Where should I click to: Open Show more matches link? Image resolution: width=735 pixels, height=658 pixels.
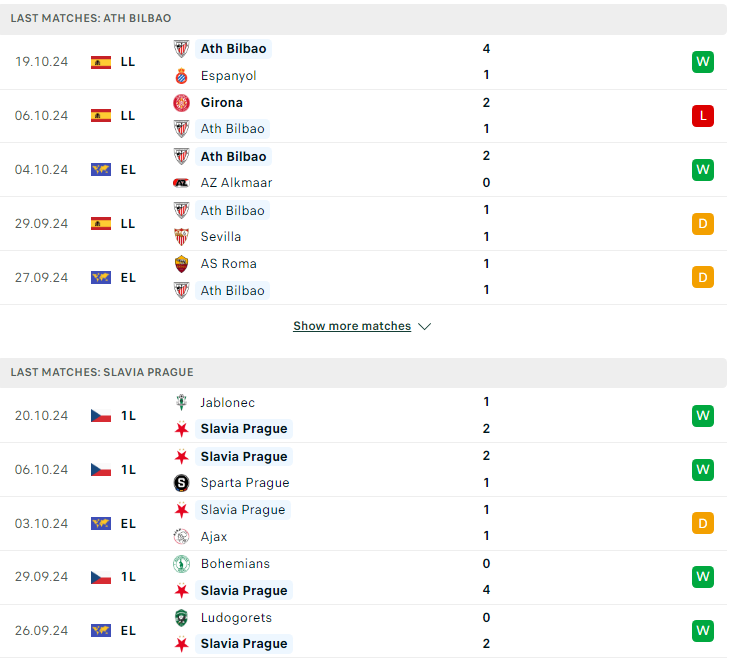(x=352, y=326)
